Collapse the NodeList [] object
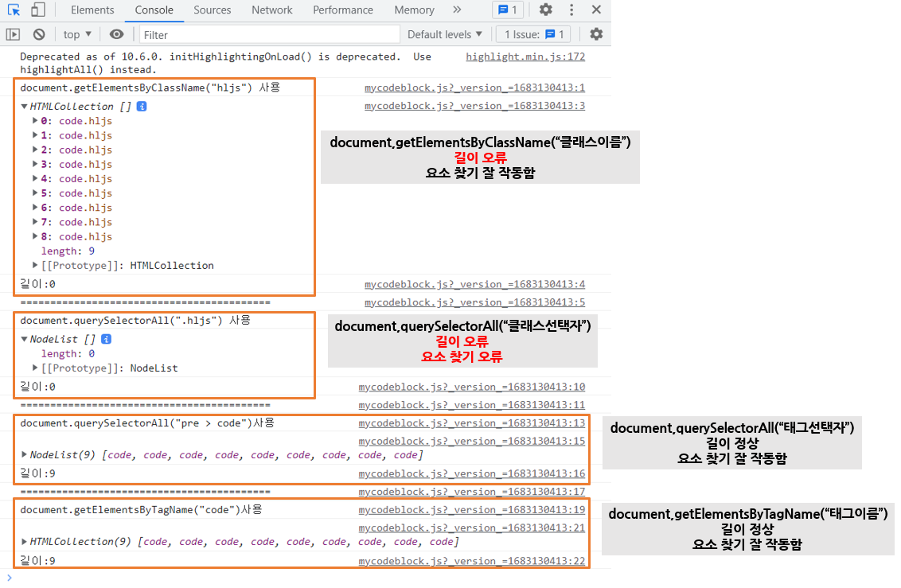This screenshot has width=901, height=588. [x=24, y=340]
